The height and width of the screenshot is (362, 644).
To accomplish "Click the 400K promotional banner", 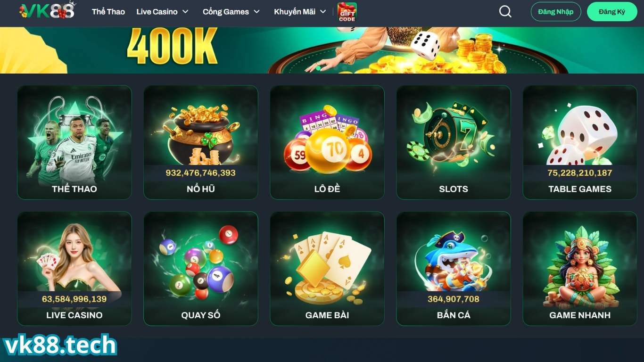I will click(x=322, y=50).
